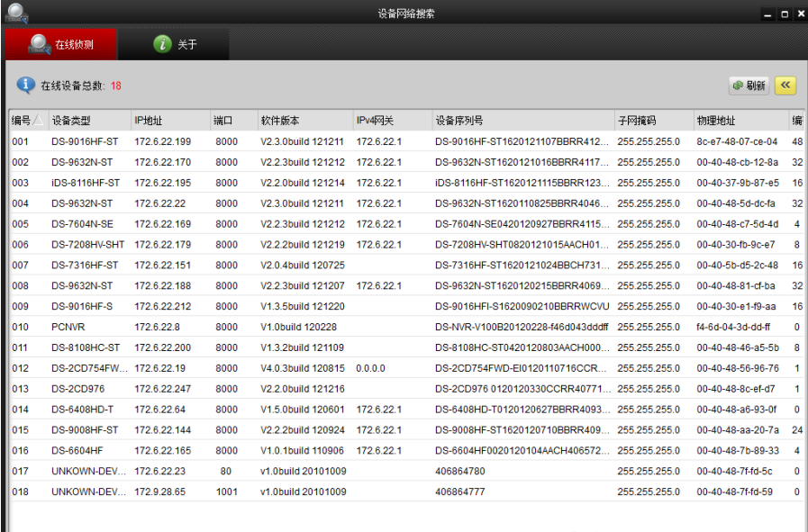
Task: Switch to the 在线侦测 tab
Action: (60, 44)
